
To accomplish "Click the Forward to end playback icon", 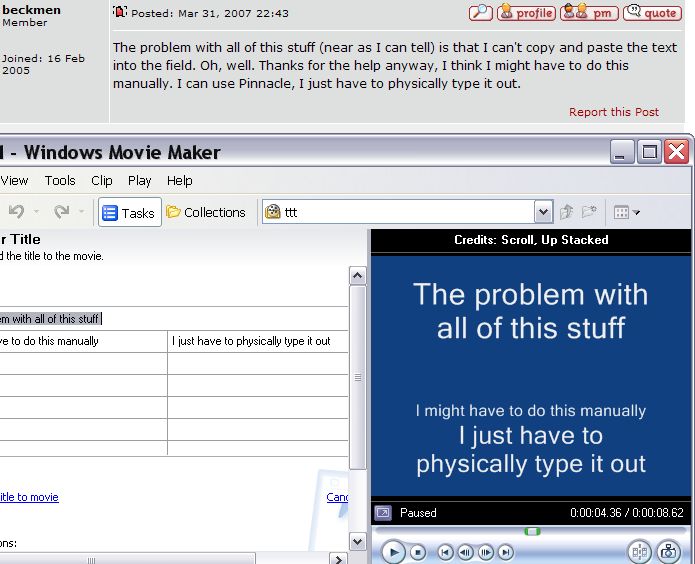I will point(505,552).
